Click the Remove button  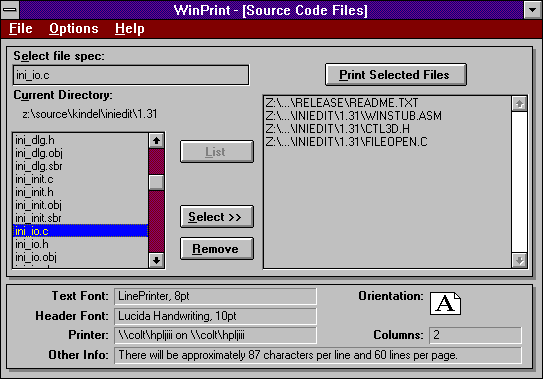tap(217, 249)
